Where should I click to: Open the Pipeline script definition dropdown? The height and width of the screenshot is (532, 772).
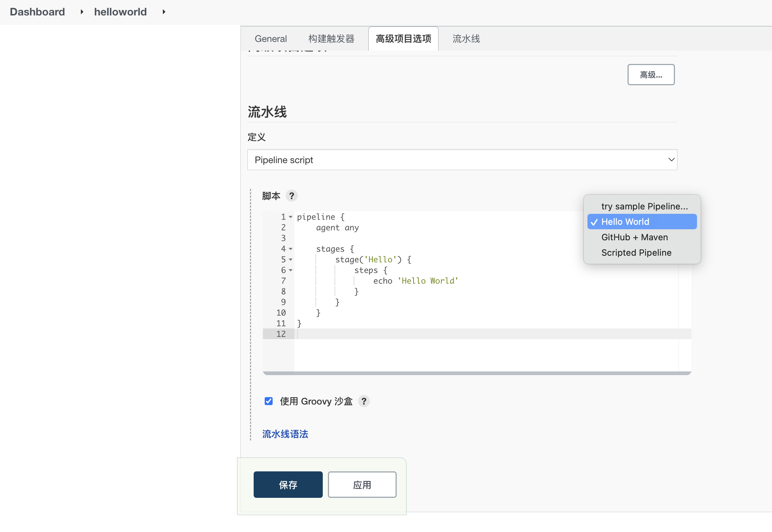462,160
